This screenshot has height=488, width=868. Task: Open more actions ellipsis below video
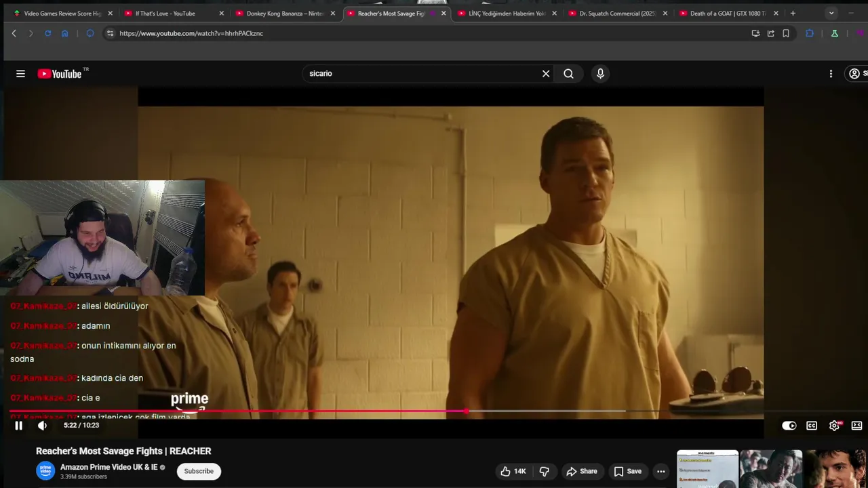point(661,472)
